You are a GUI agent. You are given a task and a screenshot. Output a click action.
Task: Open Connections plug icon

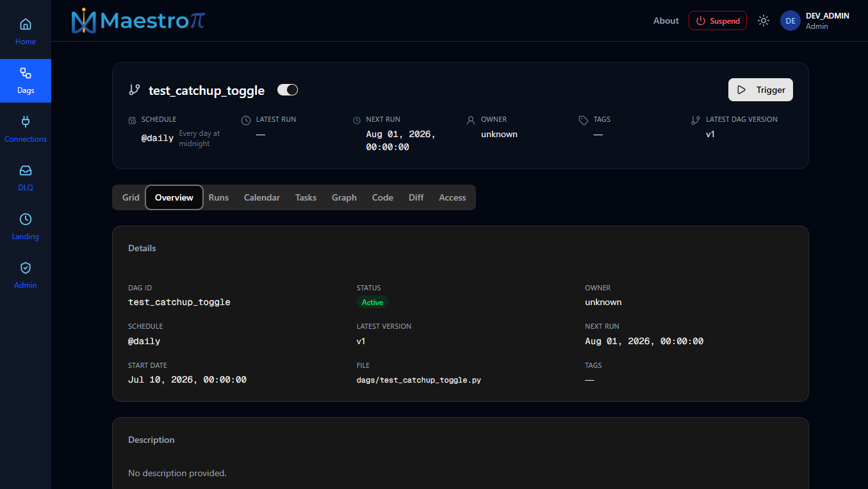click(x=26, y=121)
